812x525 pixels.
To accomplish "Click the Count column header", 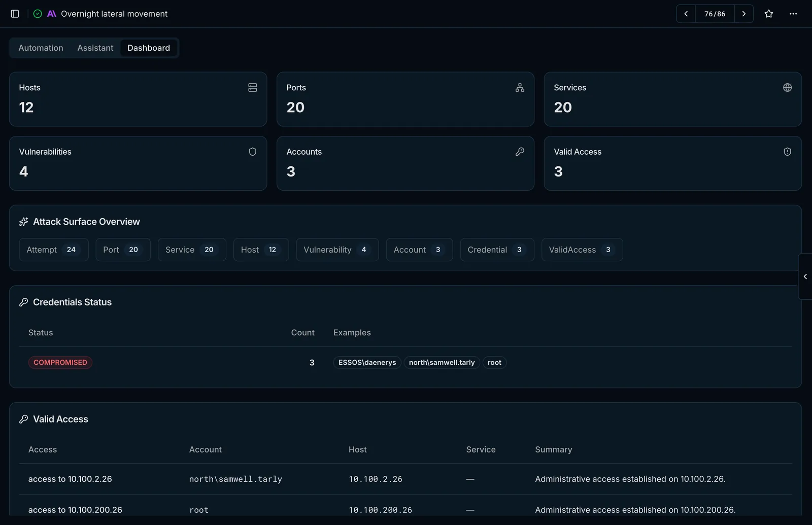I will click(x=303, y=333).
